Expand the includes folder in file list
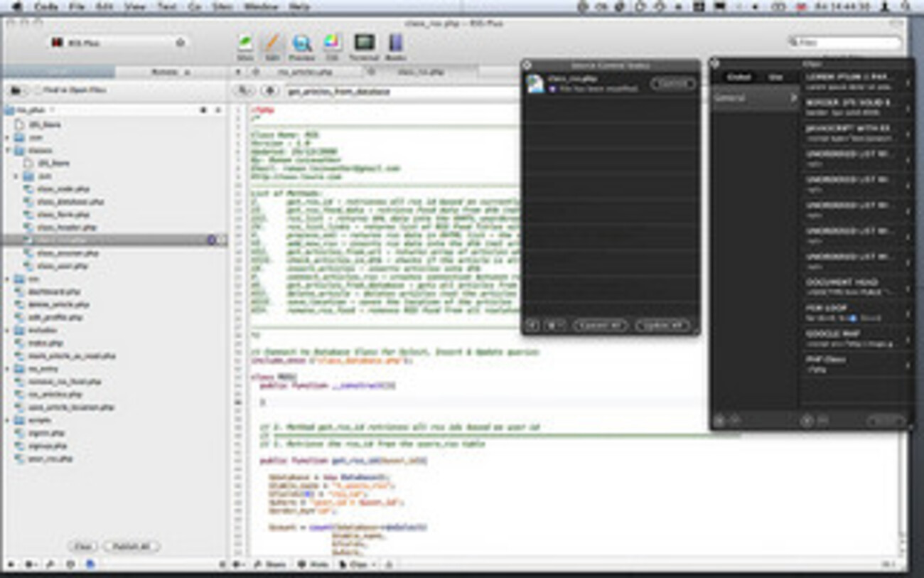924x578 pixels. pyautogui.click(x=8, y=331)
